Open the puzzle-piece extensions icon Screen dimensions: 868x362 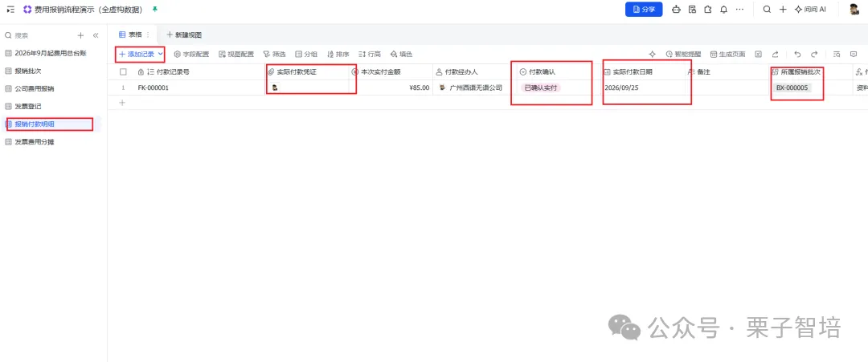707,10
